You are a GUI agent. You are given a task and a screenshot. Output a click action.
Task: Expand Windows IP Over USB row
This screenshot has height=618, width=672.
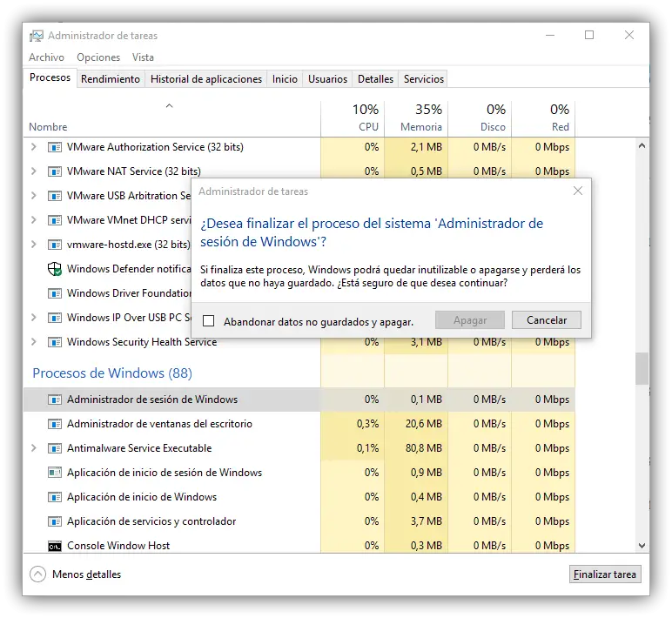click(33, 318)
